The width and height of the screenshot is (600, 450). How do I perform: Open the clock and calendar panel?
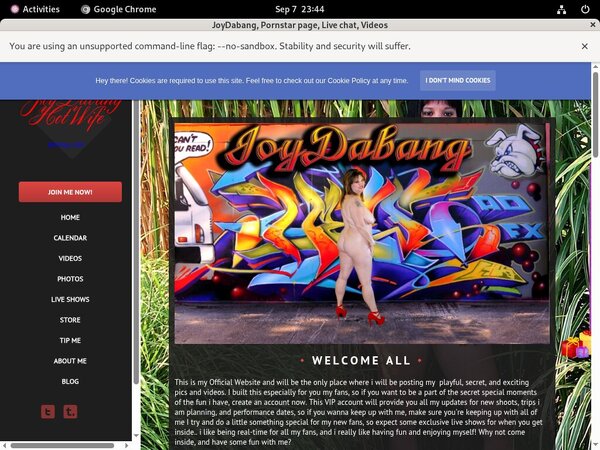298,9
